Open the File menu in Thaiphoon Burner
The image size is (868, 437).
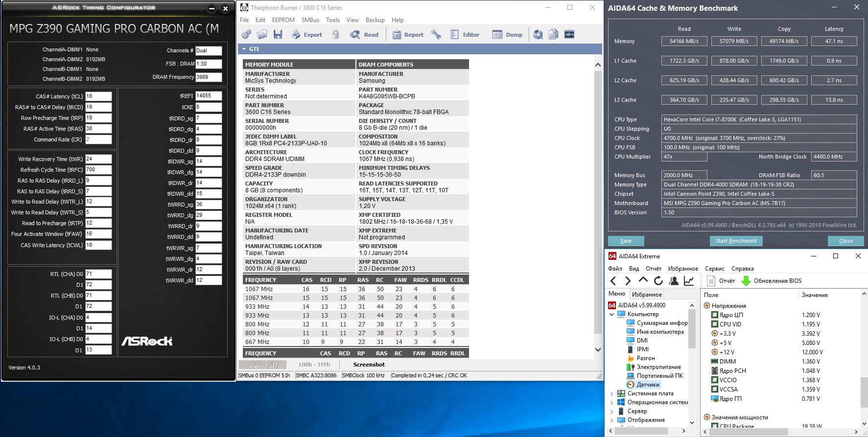(244, 20)
